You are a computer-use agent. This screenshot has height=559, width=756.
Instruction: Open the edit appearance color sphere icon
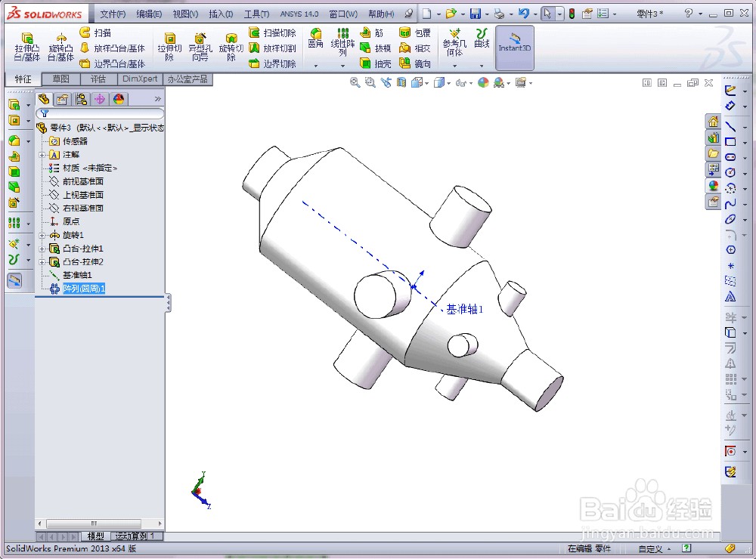tap(483, 83)
